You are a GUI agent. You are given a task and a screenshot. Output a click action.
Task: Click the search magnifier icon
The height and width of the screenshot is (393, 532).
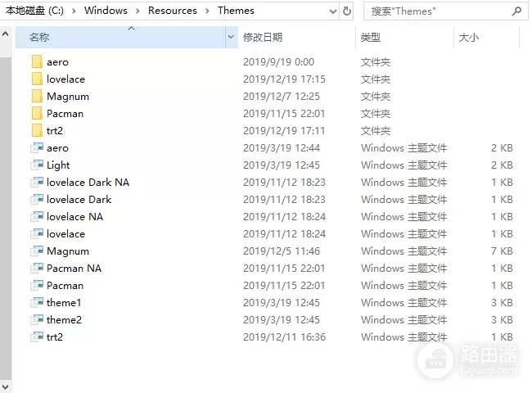(516, 11)
